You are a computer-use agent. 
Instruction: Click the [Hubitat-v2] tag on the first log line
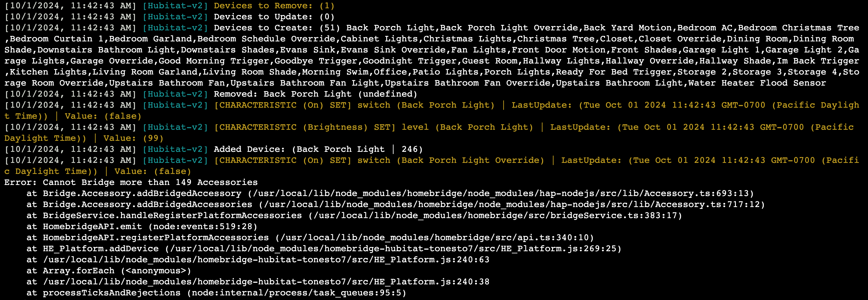tap(175, 6)
